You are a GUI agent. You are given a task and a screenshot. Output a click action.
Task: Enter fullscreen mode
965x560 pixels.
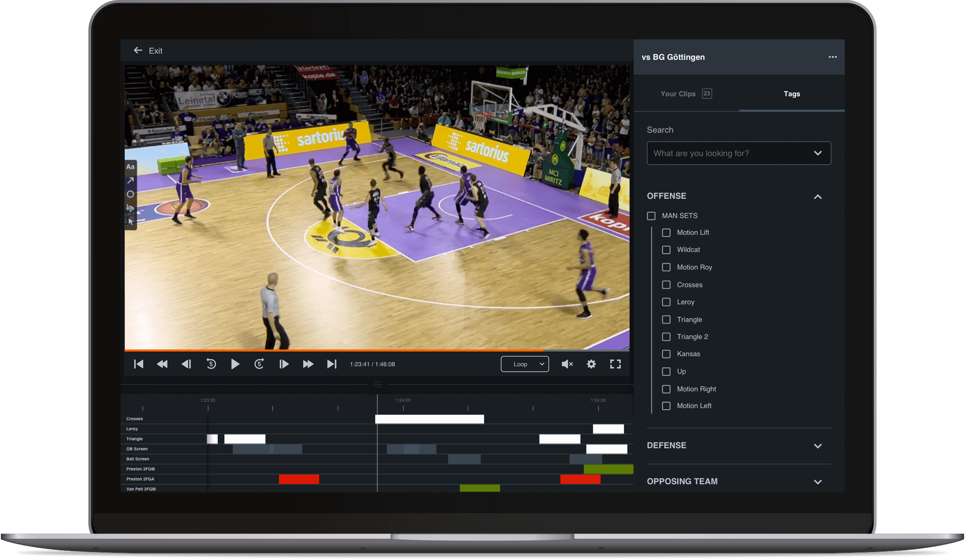point(615,364)
